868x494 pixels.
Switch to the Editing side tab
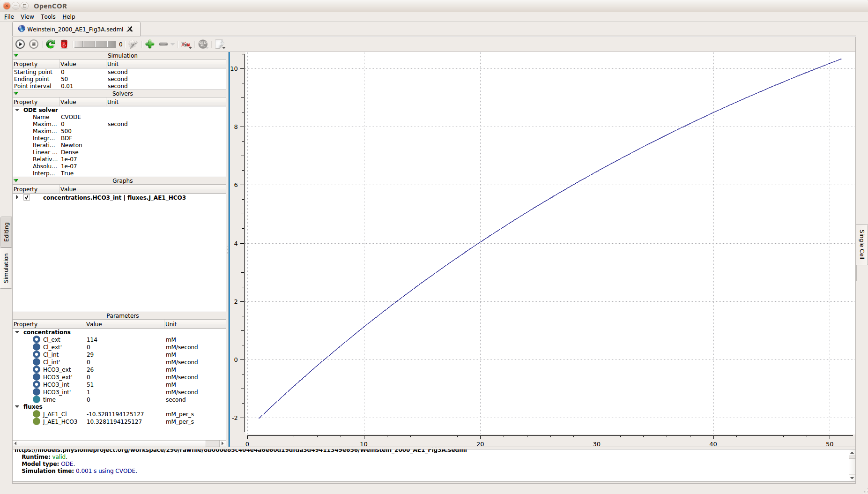(x=6, y=232)
